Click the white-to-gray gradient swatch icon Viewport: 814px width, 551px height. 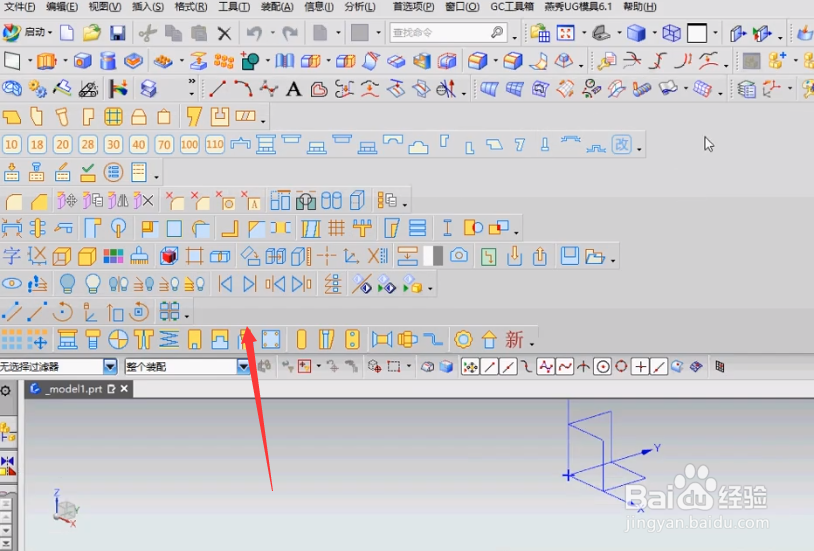[433, 256]
